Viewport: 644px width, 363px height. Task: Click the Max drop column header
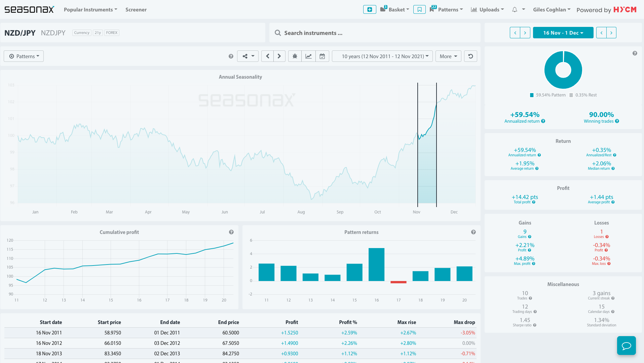point(464,322)
